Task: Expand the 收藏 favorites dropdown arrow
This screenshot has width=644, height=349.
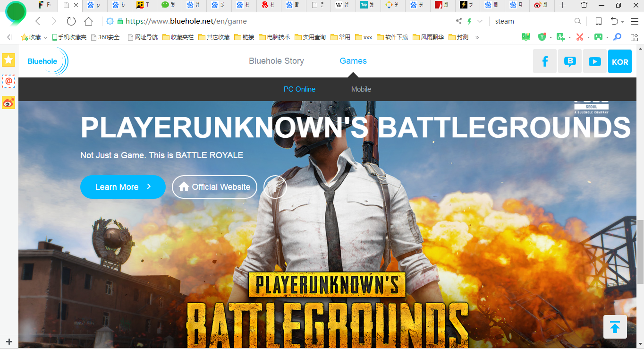Action: 45,37
